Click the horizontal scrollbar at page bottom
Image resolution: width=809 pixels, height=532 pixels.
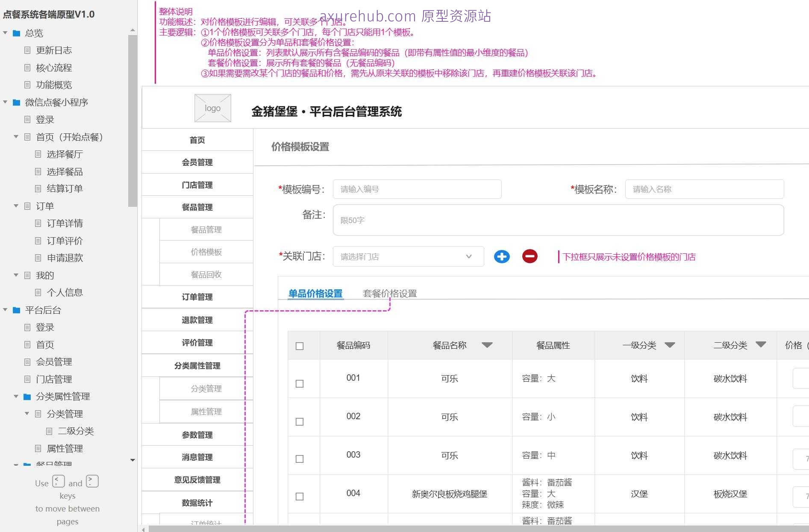[479, 529]
